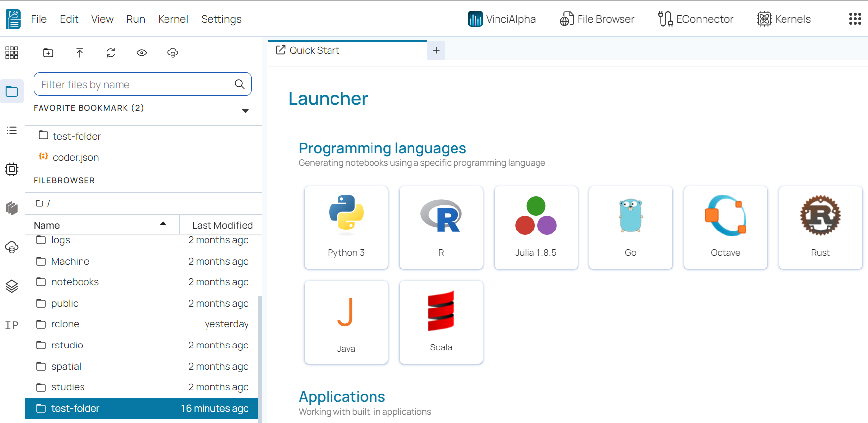
Task: Launch an Octave notebook
Action: [x=726, y=228]
